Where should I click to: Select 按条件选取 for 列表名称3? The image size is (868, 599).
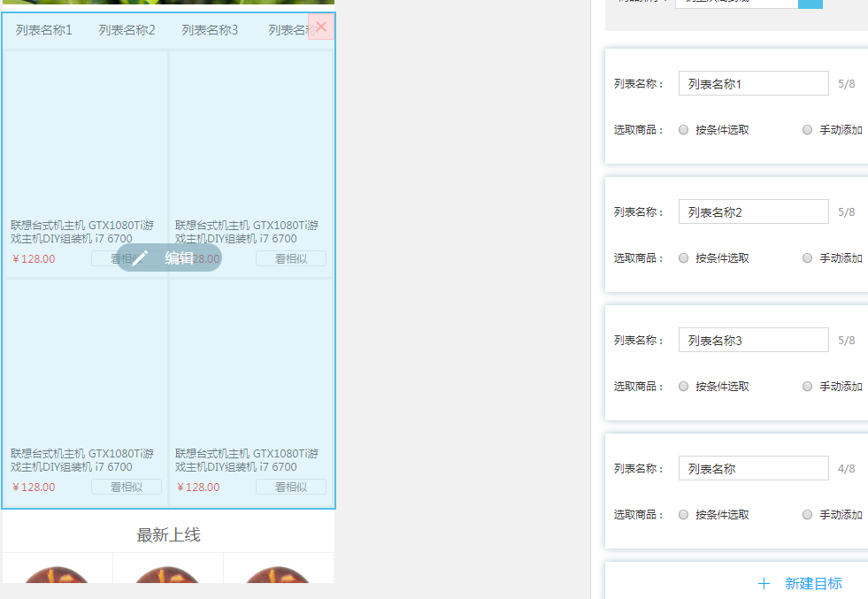click(x=684, y=387)
